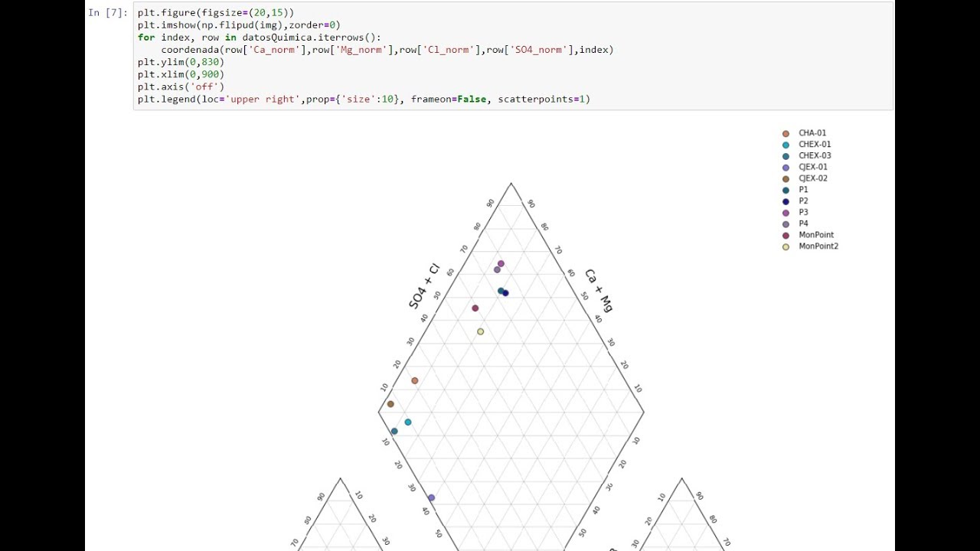Click the P4 legend color marker
This screenshot has width=980, height=551.
coord(786,223)
